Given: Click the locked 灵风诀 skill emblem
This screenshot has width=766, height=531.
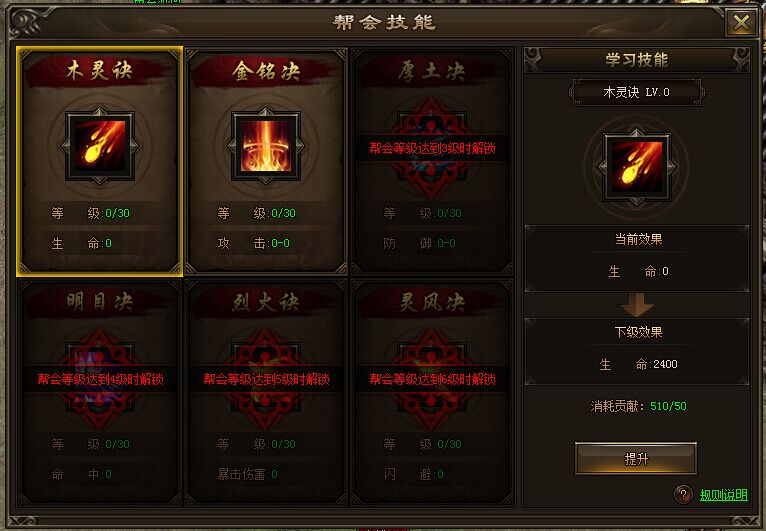Looking at the screenshot, I should (x=431, y=378).
